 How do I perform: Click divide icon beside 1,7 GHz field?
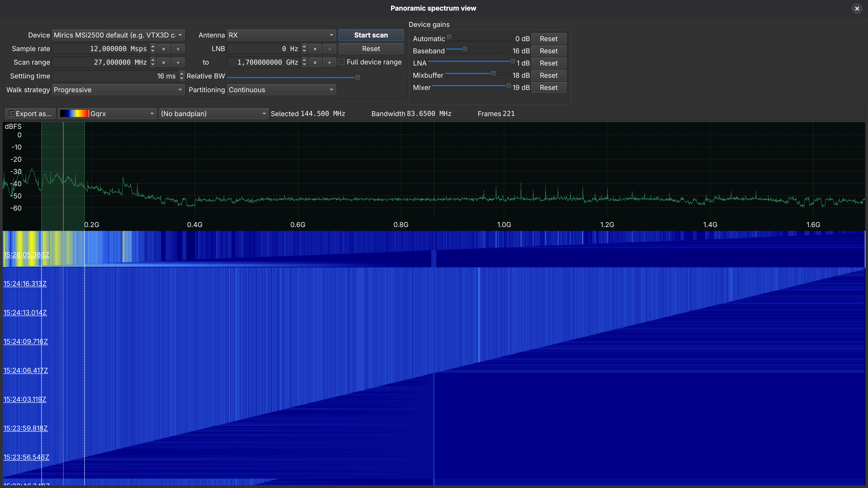330,62
